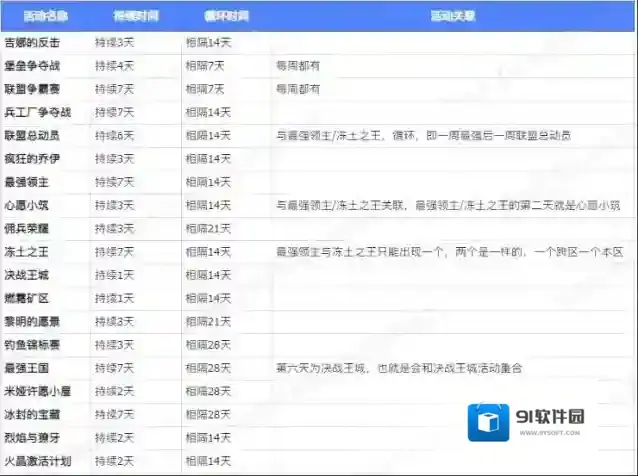
Task: Select the 联盟争霸赛 row name
Action: (32, 89)
